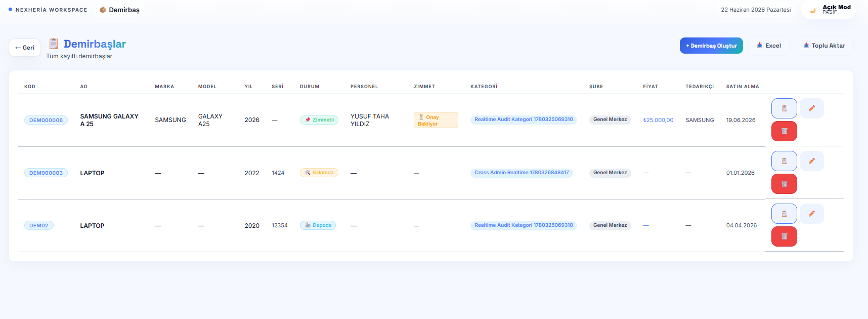Screen dimensions: 868x319
Task: Delete DEM000006 using the red trash icon
Action: [x=784, y=131]
